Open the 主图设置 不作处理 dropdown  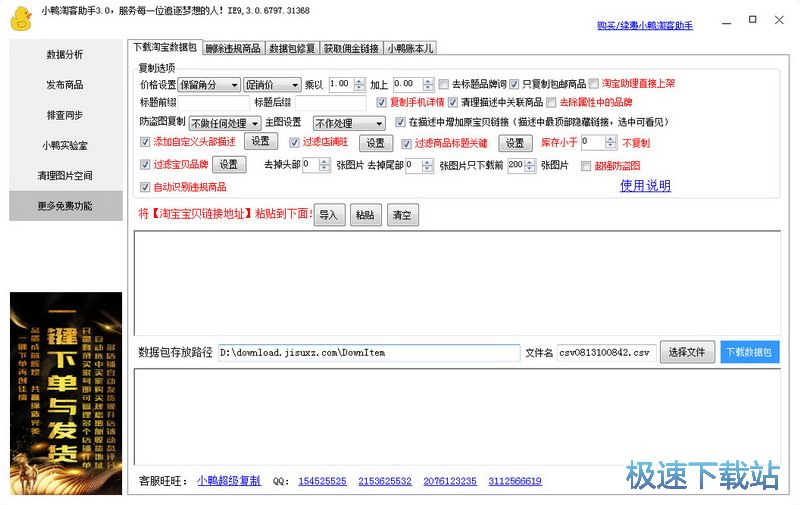pos(346,123)
